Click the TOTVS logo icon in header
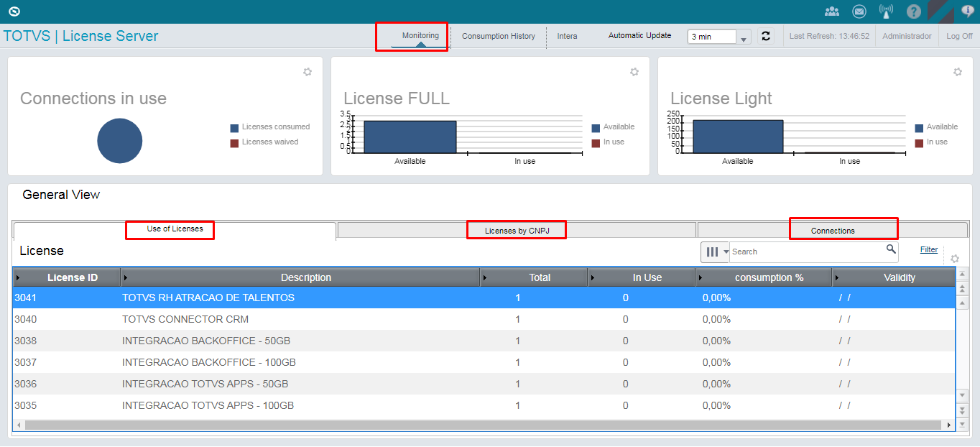The image size is (980, 447). [x=14, y=11]
